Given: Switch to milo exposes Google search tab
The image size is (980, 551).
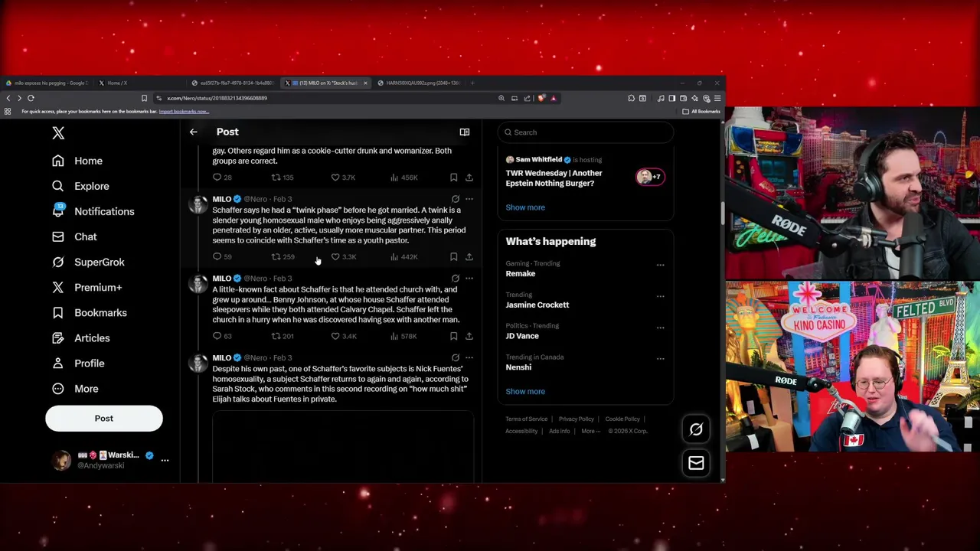Looking at the screenshot, I should (x=48, y=83).
